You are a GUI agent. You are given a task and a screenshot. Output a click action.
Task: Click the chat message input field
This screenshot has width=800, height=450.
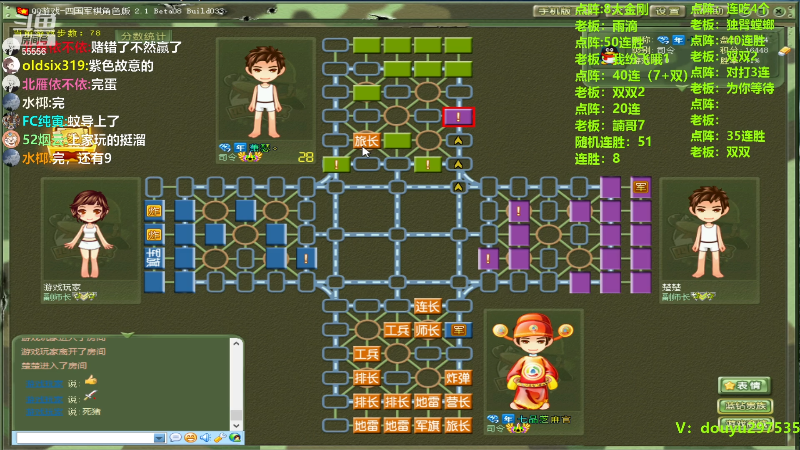[x=85, y=438]
